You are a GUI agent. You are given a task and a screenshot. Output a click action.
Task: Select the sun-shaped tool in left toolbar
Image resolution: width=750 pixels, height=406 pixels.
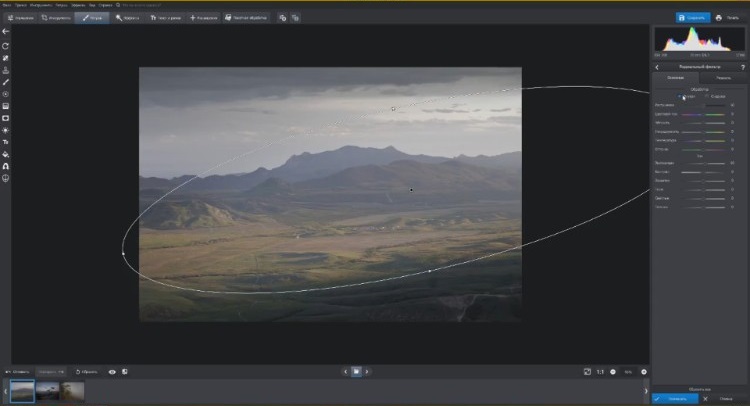[6, 130]
